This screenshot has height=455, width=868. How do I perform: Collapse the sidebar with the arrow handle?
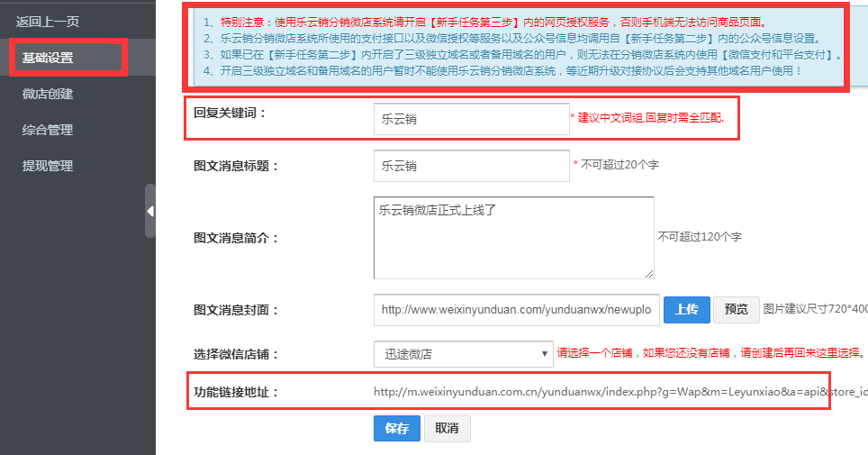tap(150, 211)
